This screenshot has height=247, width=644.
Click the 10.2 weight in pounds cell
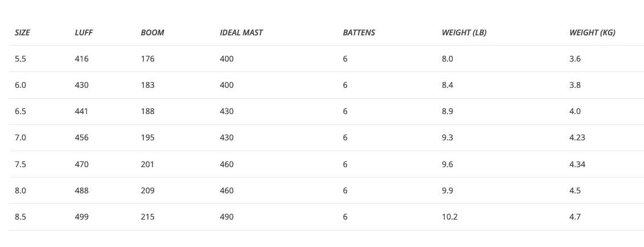449,217
